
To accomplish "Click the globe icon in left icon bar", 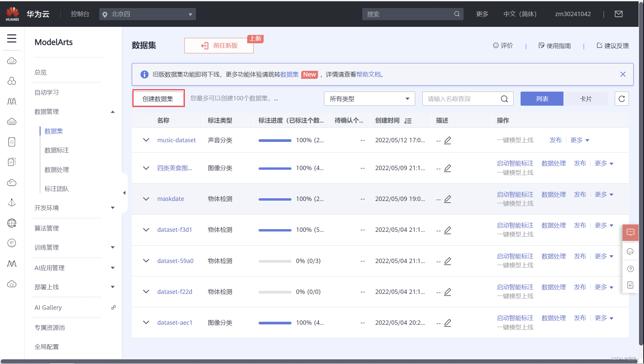I will [x=12, y=223].
